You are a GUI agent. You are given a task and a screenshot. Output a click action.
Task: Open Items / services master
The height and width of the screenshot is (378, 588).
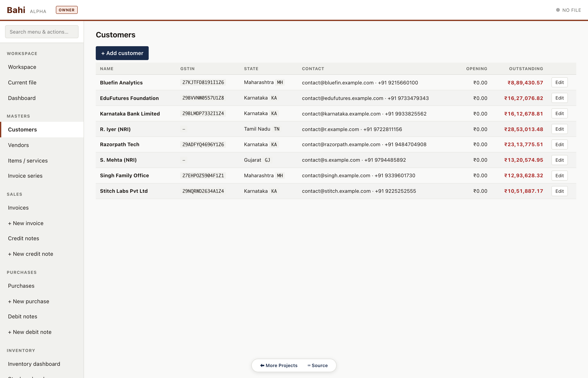(28, 160)
